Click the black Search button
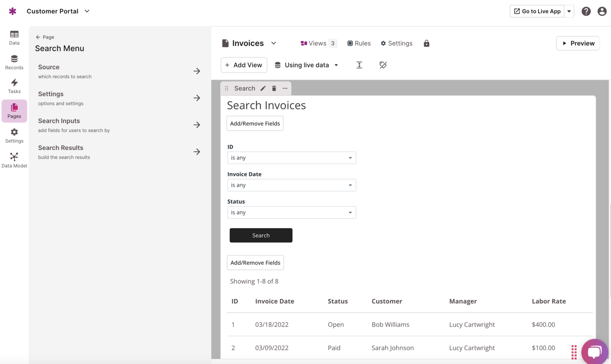The image size is (611, 364). tap(261, 235)
